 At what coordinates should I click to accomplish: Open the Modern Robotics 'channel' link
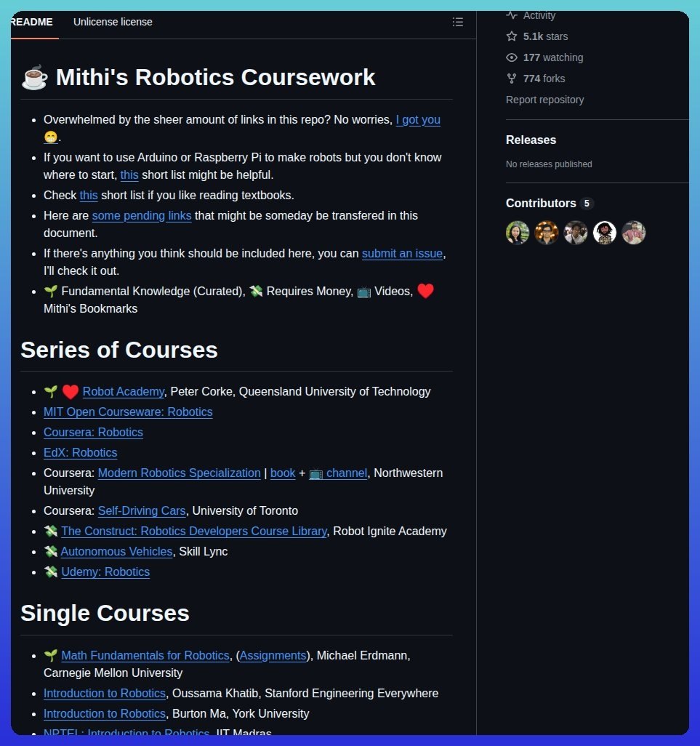pyautogui.click(x=338, y=473)
